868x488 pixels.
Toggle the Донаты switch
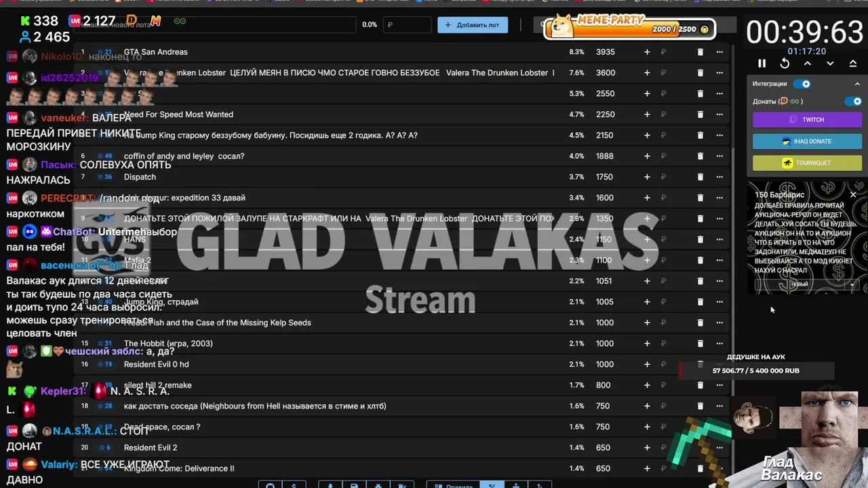tap(854, 101)
